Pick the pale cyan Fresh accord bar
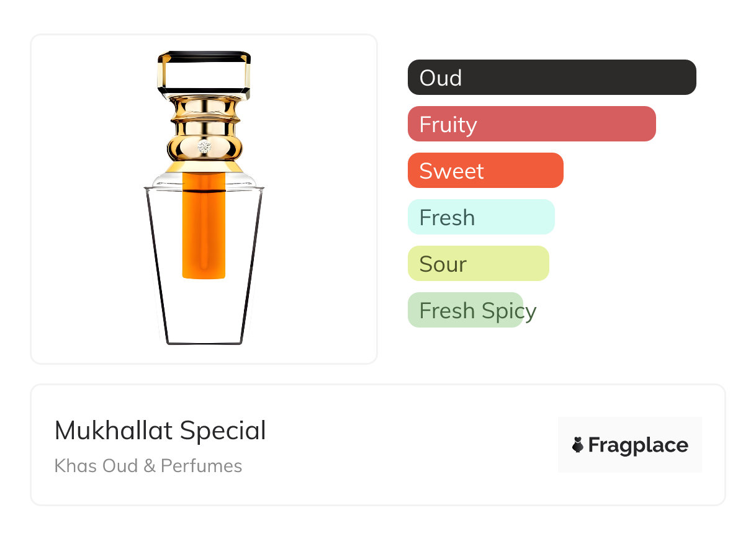 [x=480, y=217]
